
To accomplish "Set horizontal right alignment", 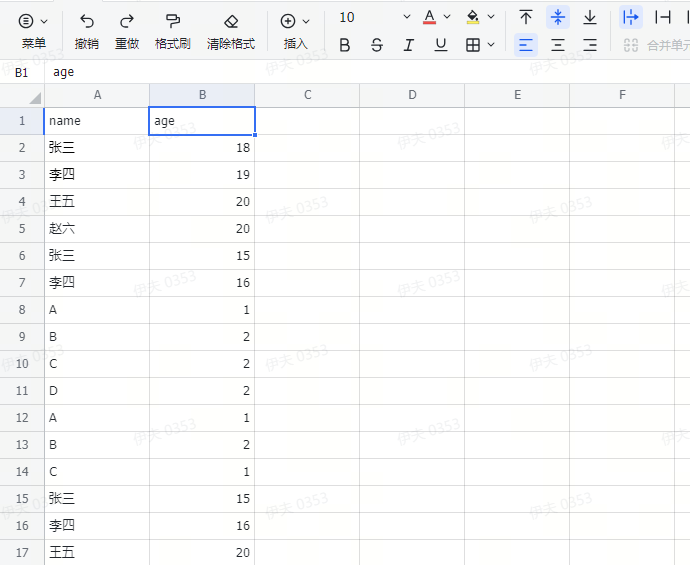I will pos(590,45).
